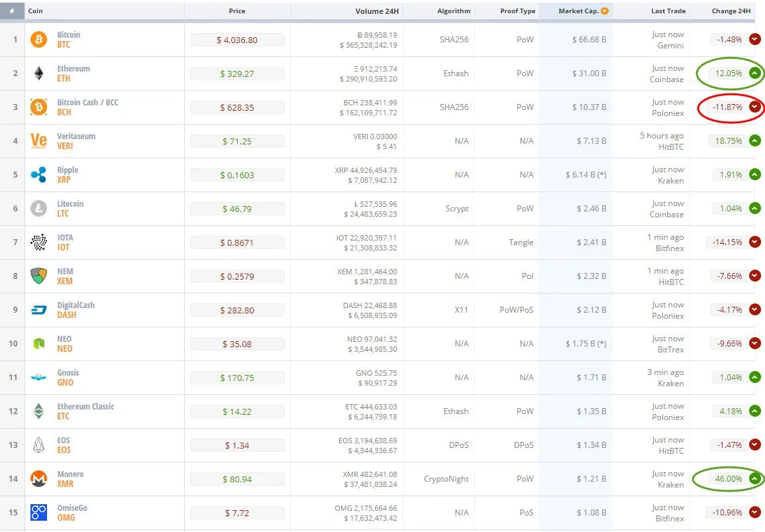This screenshot has height=532, width=765.
Task: Click the '5 hours ago' last trade text
Action: [662, 136]
